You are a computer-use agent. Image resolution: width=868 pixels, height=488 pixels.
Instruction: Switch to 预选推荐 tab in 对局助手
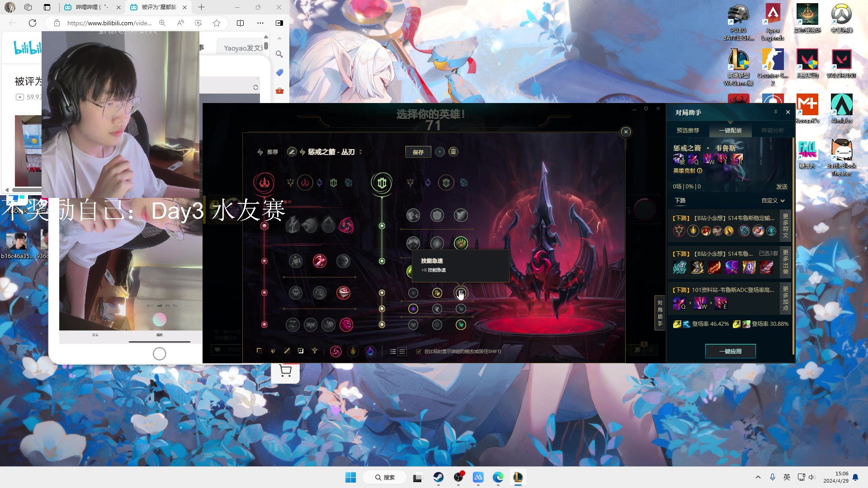(x=688, y=130)
